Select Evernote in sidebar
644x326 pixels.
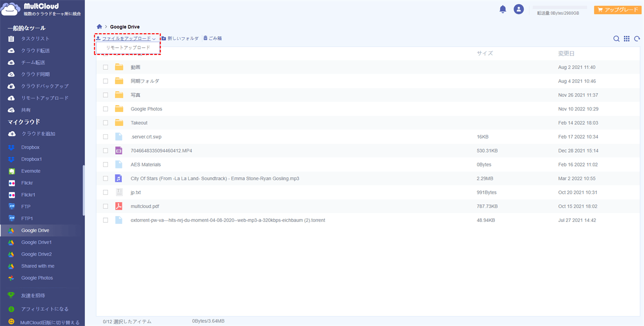point(31,171)
